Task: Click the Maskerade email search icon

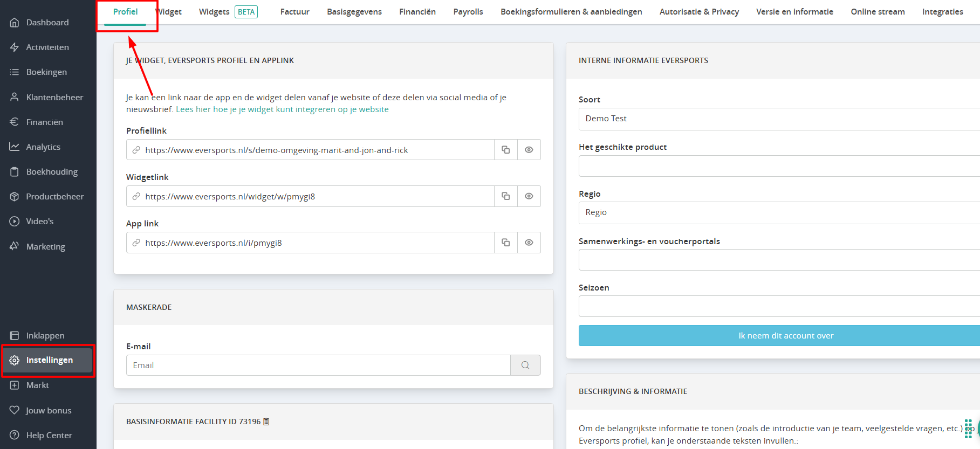Action: pos(525,365)
